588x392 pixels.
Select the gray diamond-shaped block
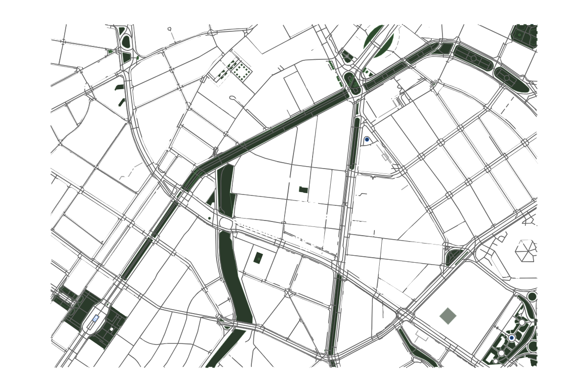coord(448,316)
